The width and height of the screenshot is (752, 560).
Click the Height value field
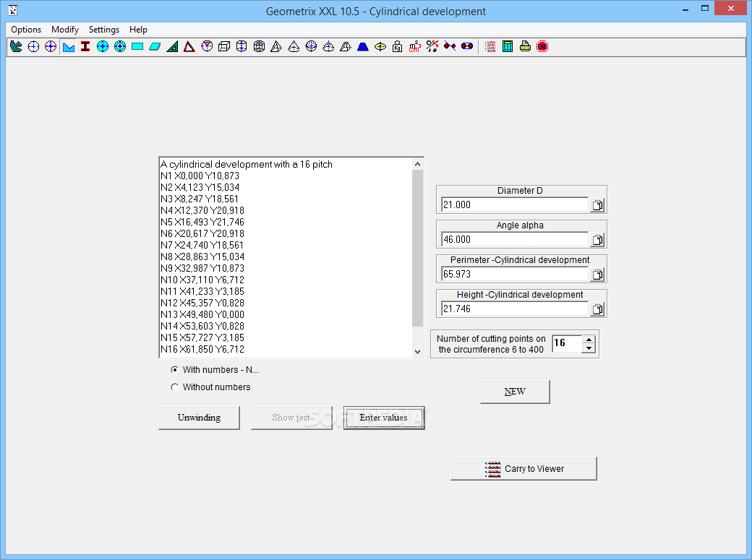pos(515,309)
